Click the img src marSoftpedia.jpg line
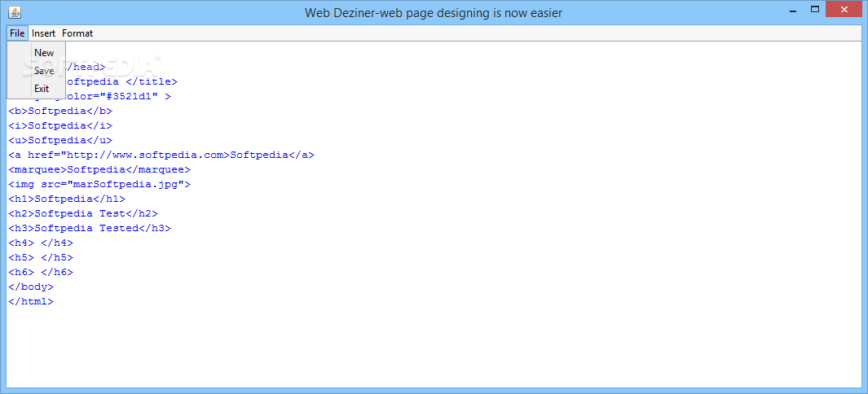 click(99, 184)
